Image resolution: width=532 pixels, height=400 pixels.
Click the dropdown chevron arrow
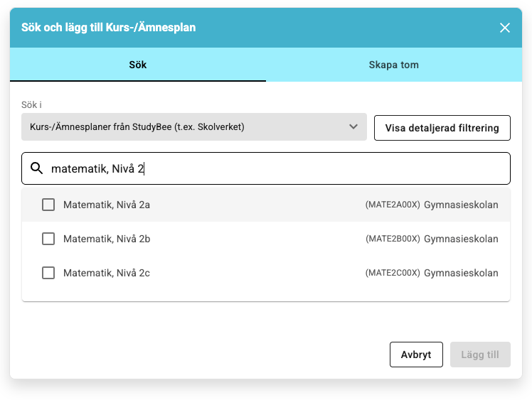coord(353,126)
